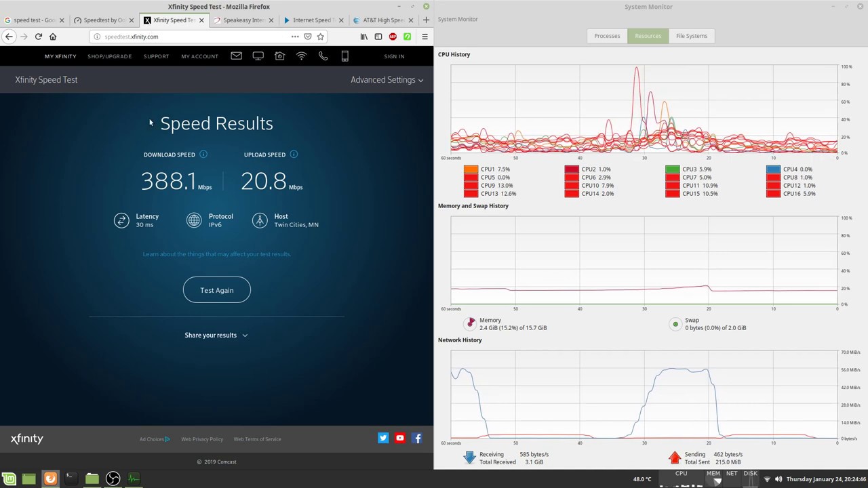Viewport: 868px width, 488px height.
Task: Click the Twitter share icon
Action: (x=383, y=438)
